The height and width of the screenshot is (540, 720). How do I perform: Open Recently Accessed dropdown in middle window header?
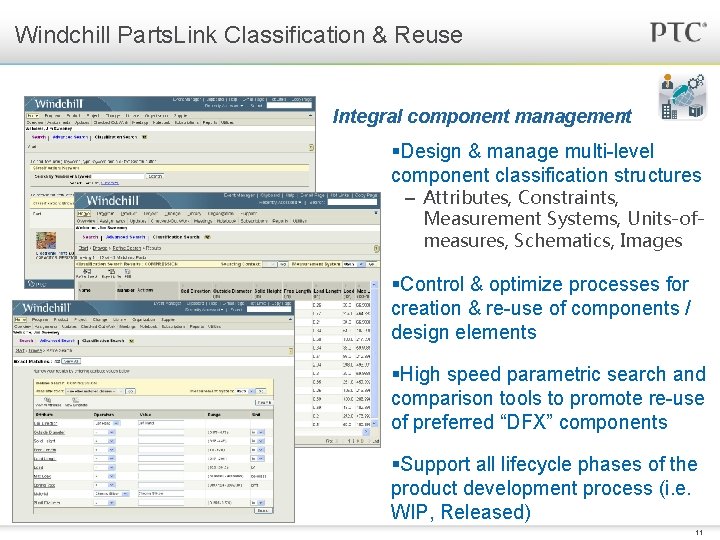(x=281, y=202)
